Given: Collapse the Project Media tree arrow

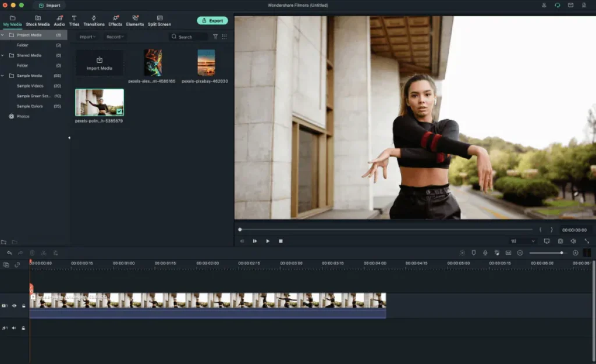Looking at the screenshot, I should pyautogui.click(x=3, y=35).
